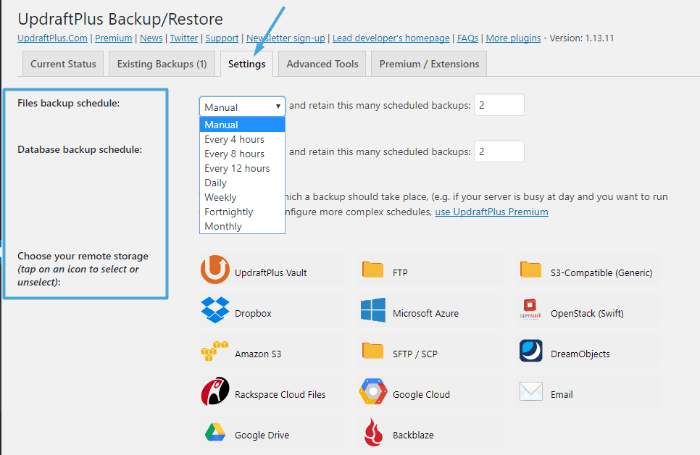
Task: Focus the database retain backups count field
Action: click(x=499, y=151)
